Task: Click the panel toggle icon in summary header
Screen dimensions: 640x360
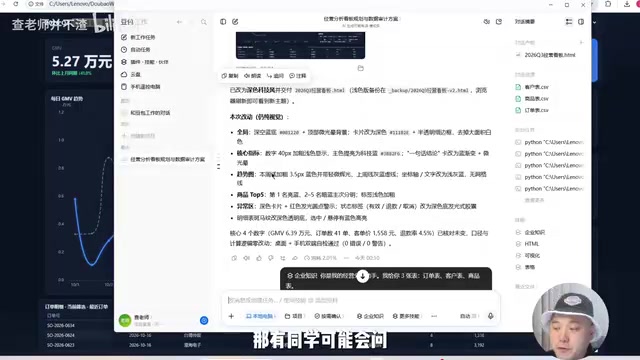Action: (581, 22)
